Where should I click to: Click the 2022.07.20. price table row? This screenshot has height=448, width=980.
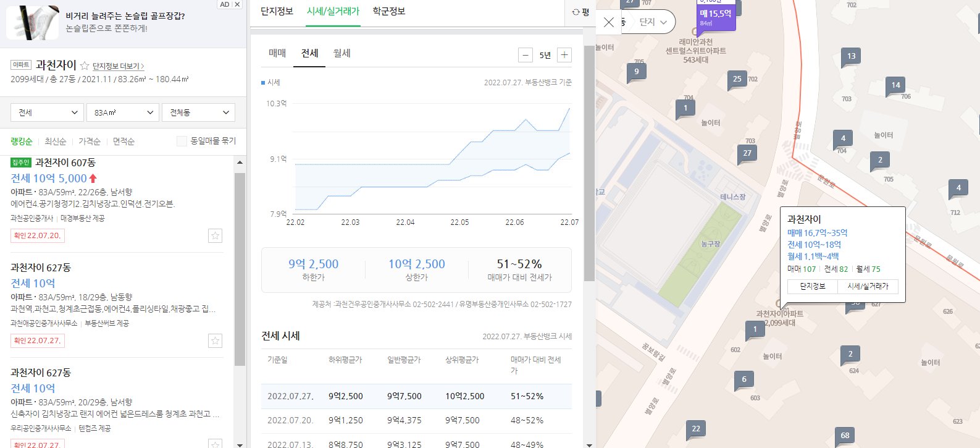pos(416,420)
